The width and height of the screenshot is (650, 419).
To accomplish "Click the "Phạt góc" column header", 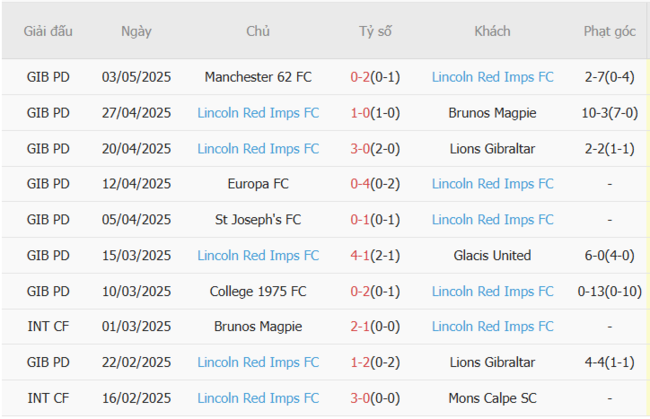I will 609,31.
